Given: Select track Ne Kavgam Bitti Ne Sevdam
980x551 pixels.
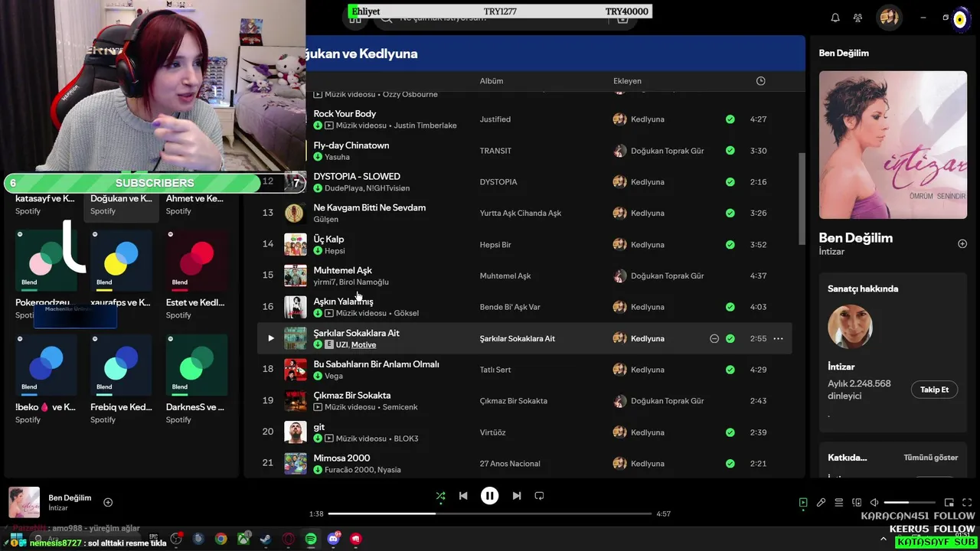Looking at the screenshot, I should [x=370, y=207].
